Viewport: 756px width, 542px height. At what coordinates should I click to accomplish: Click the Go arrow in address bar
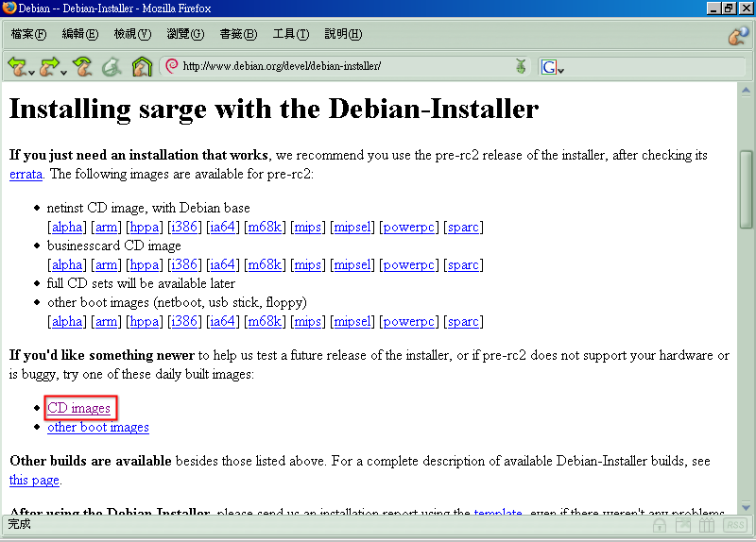pos(520,67)
